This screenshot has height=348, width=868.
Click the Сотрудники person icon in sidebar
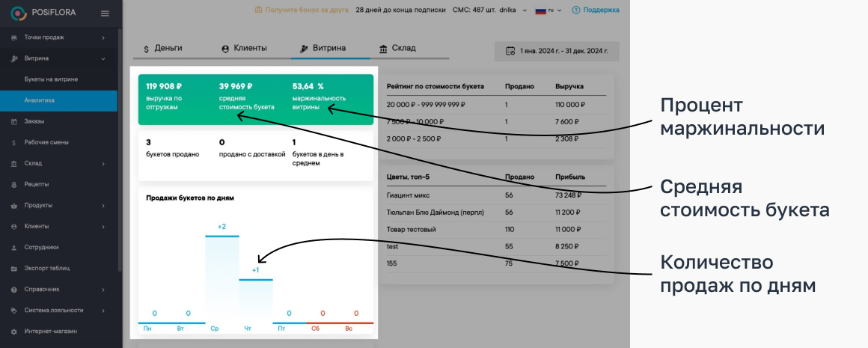[14, 247]
